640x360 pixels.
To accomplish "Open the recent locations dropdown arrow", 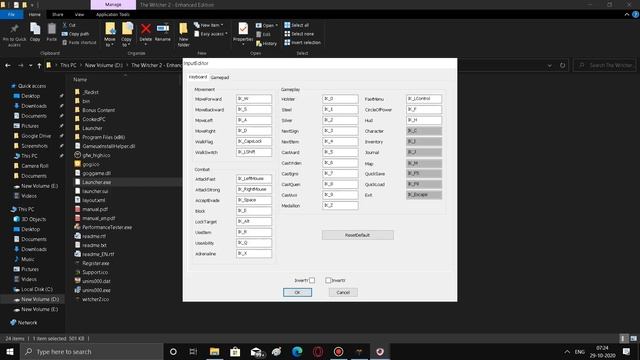I will pyautogui.click(x=30, y=65).
